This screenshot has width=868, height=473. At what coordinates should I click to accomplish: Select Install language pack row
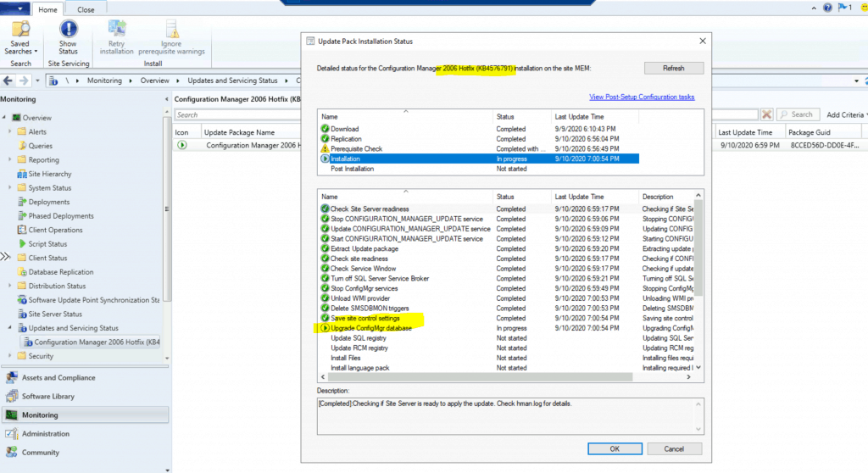[505, 368]
